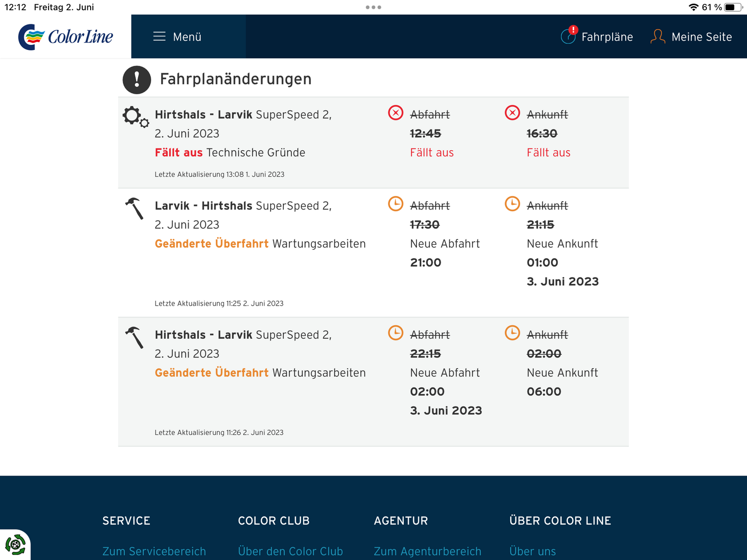
Task: Click the Fahrplanänderungen exclamation mark icon
Action: [x=137, y=80]
